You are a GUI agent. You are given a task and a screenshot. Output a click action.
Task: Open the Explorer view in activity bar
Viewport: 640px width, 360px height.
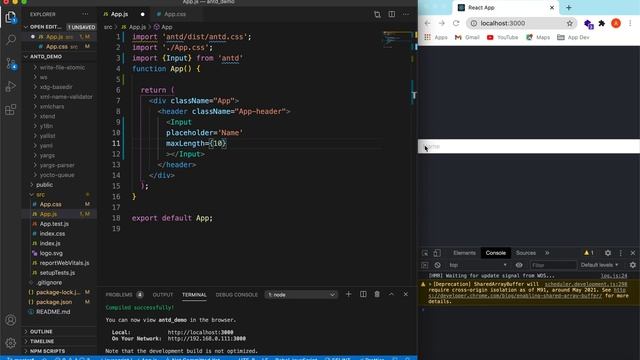click(x=10, y=17)
